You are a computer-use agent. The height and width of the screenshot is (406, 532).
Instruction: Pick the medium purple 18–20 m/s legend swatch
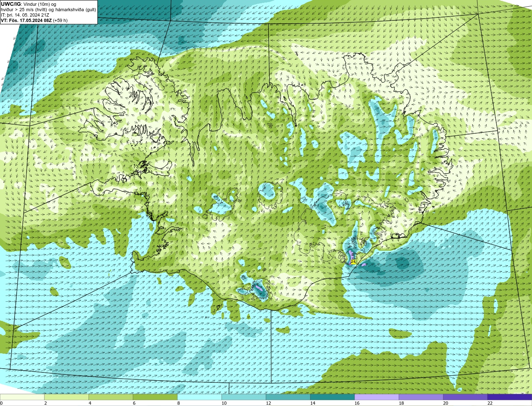click(x=421, y=397)
